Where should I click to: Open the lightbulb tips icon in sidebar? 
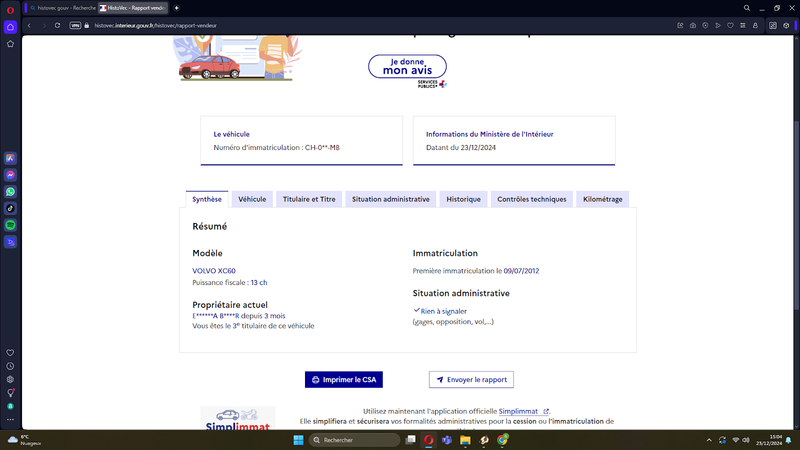(x=10, y=393)
